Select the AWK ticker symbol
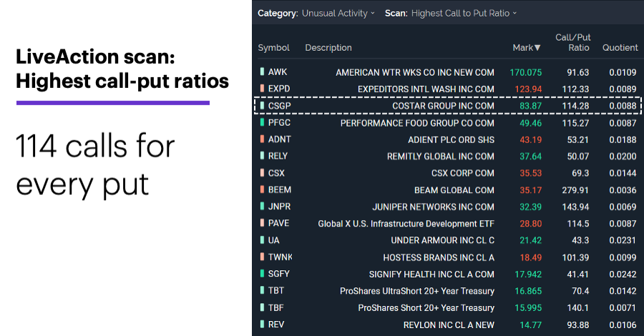This screenshot has height=336, width=644. pyautogui.click(x=278, y=71)
